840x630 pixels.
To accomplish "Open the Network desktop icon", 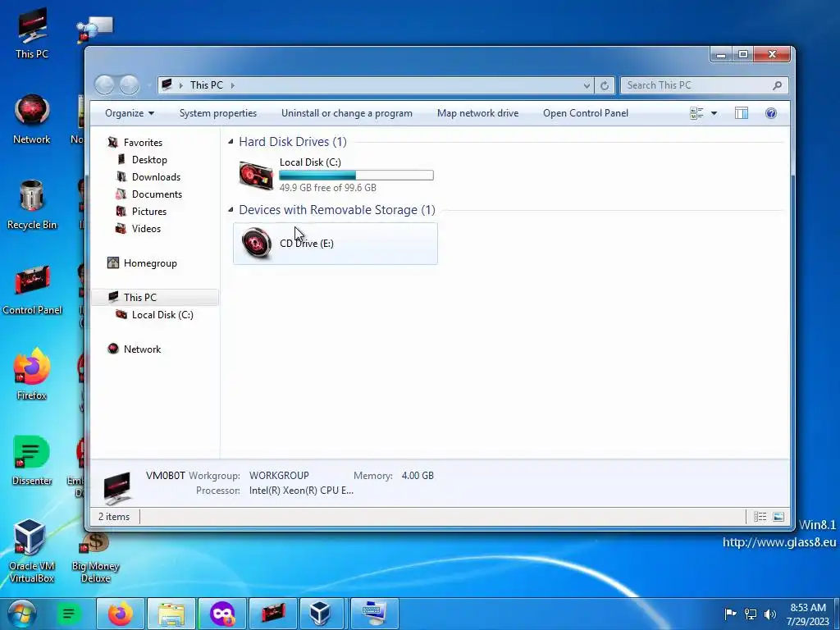I will 32,119.
